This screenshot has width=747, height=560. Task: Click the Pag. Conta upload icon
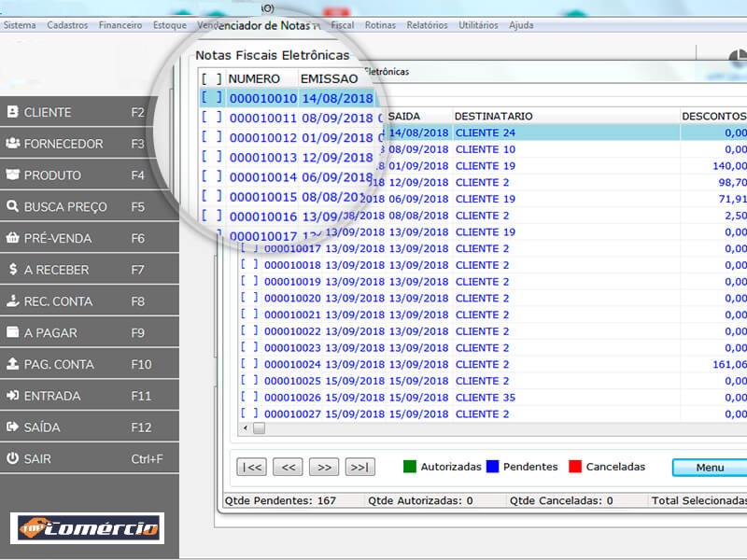pyautogui.click(x=13, y=364)
